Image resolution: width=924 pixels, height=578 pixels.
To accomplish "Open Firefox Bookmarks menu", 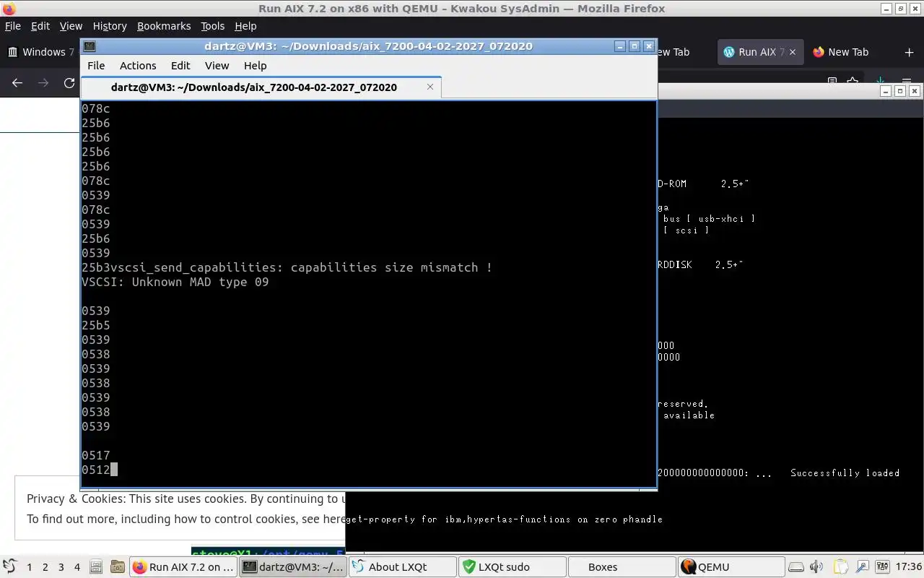I will click(x=164, y=26).
